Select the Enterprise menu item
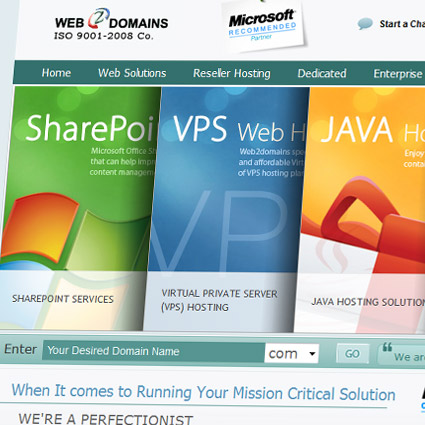 tap(399, 74)
